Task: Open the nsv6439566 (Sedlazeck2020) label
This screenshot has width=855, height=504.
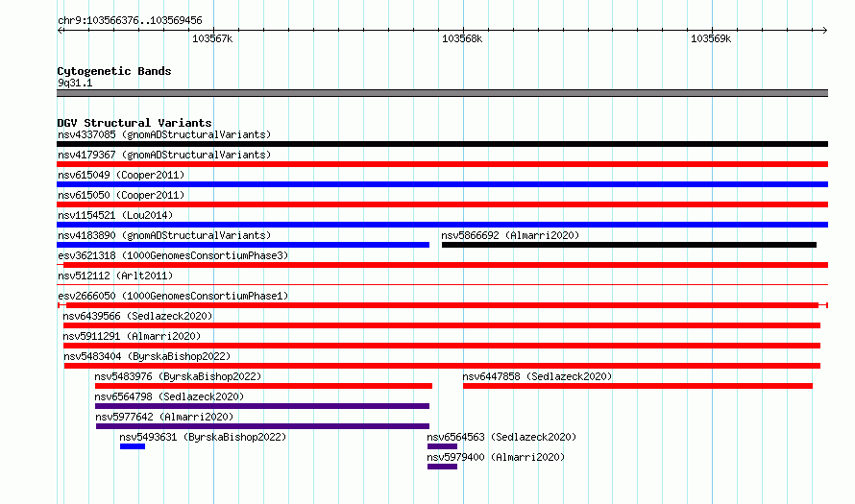Action: 137,316
